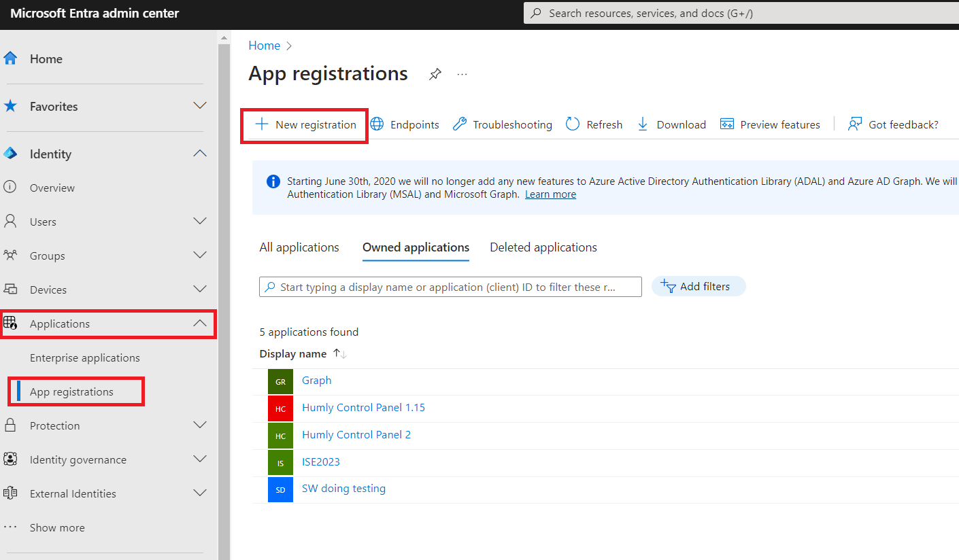Screen dimensions: 959x560
Task: Click the Display name column header
Action: pos(293,354)
